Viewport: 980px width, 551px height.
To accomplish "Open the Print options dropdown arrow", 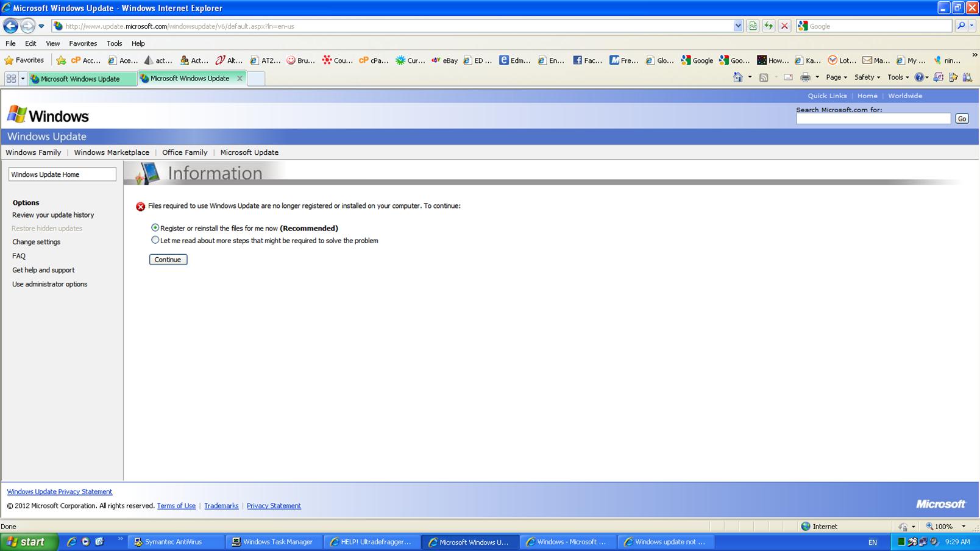I will click(x=817, y=77).
